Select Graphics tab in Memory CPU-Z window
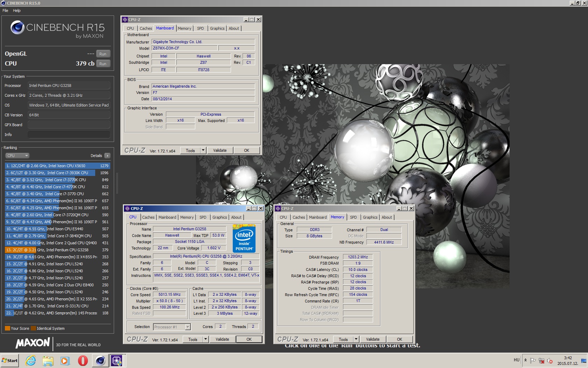The width and height of the screenshot is (588, 368). tap(370, 217)
